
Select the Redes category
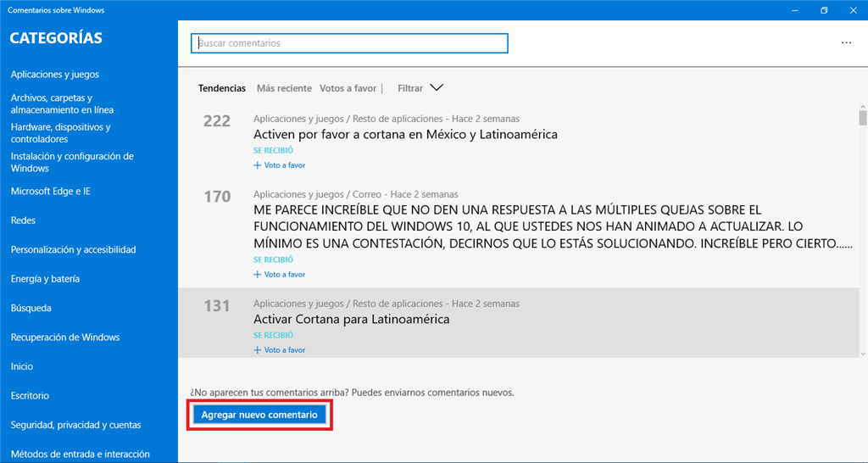tap(23, 220)
